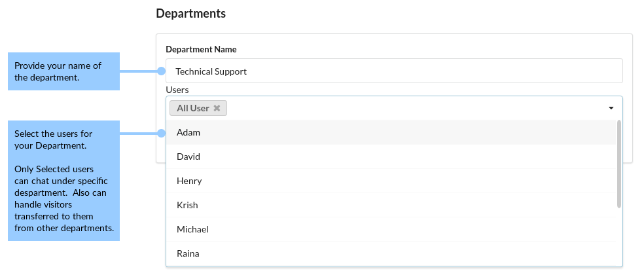Click the 'Provide your name' tooltip box
Viewport: 644px width, 277px height.
tap(63, 71)
